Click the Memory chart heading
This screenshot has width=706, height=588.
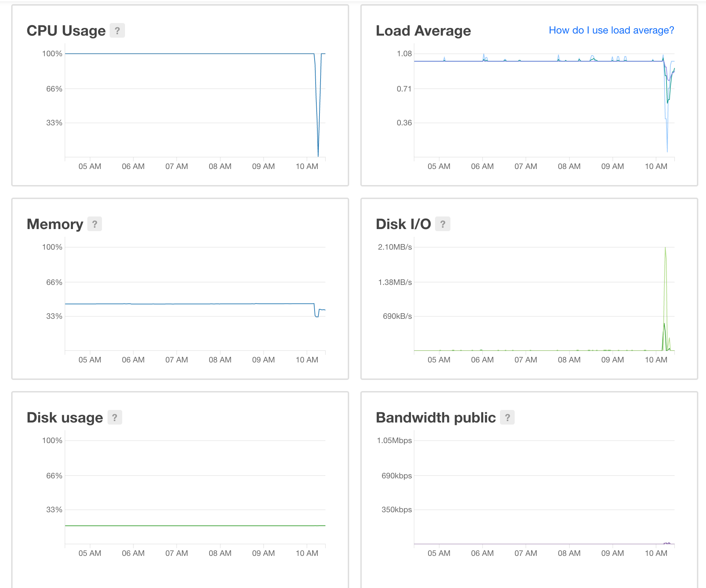click(55, 224)
